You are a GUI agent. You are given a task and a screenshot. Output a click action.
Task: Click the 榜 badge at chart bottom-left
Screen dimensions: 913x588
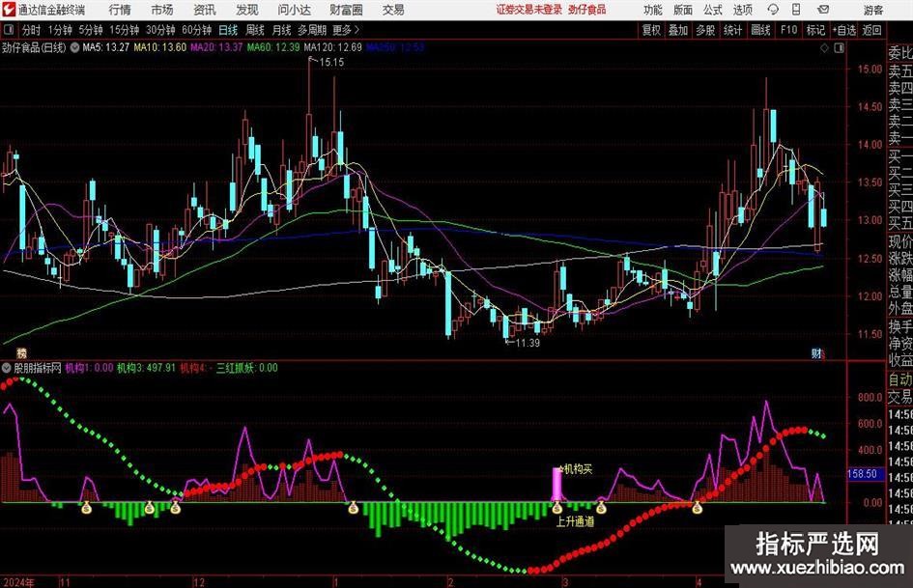coord(21,352)
